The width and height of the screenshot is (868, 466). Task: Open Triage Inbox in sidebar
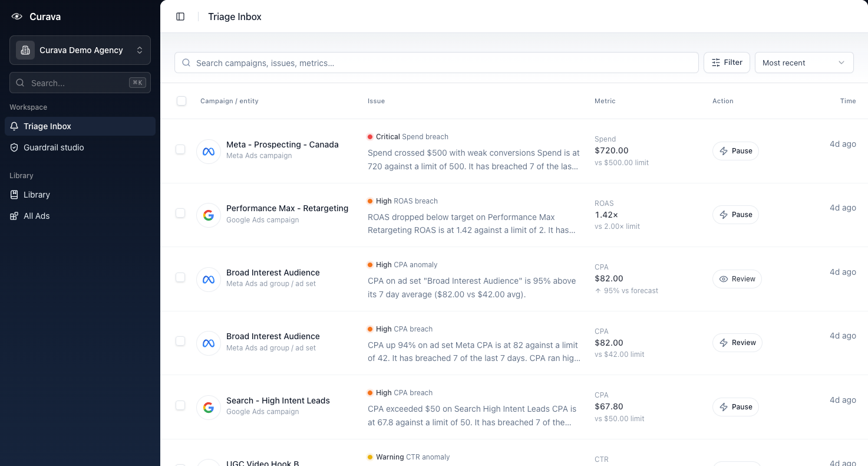[80, 126]
